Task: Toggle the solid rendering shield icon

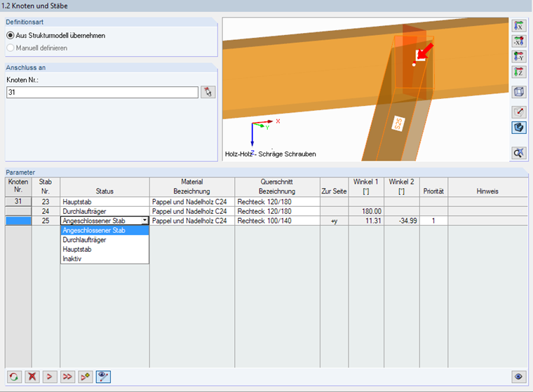Action: [519, 128]
